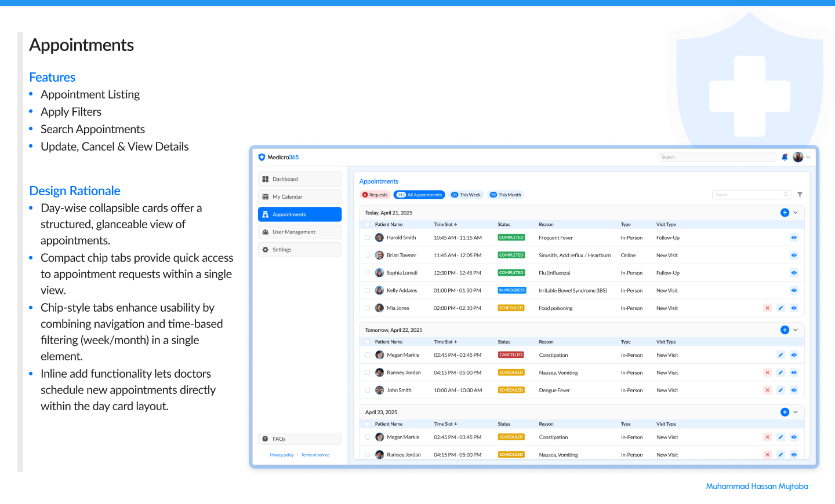
Task: Open the filter funnel next to search
Action: click(800, 195)
